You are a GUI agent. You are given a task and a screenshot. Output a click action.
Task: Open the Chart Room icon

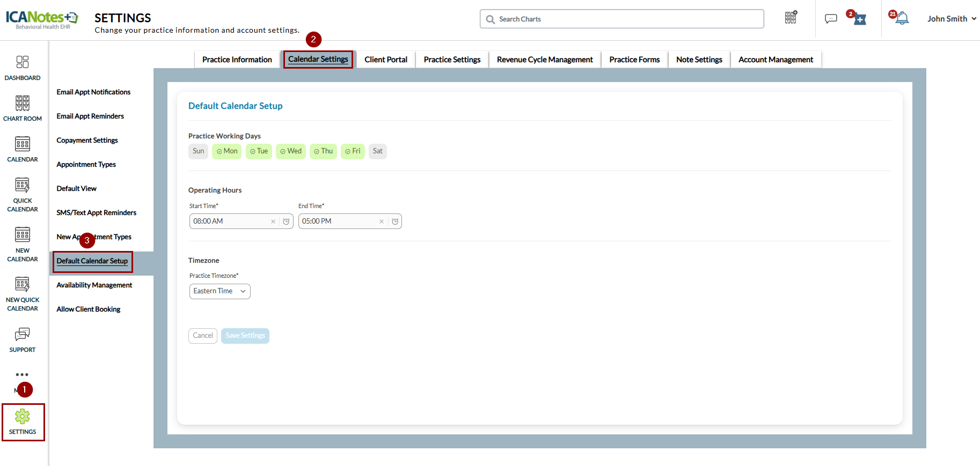click(x=23, y=103)
